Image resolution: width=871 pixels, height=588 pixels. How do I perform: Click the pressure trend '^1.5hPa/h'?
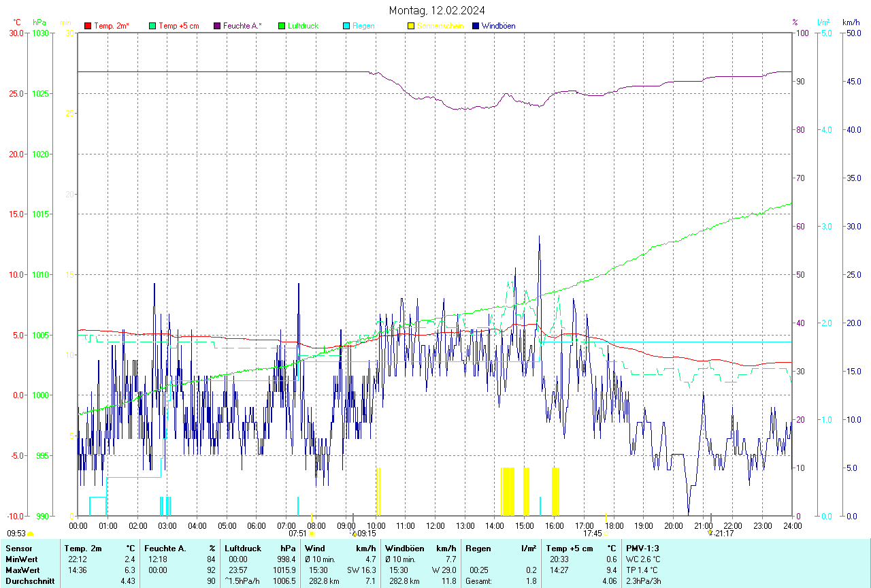coord(242,581)
